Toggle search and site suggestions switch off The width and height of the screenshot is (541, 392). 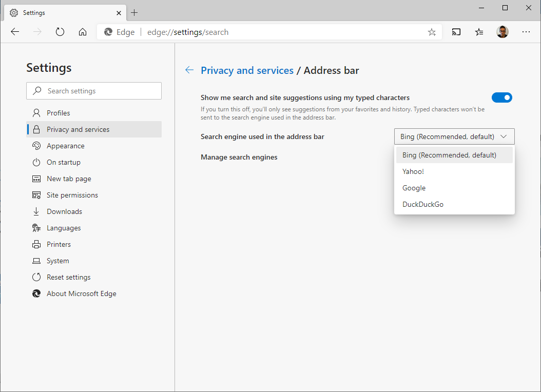click(x=502, y=97)
